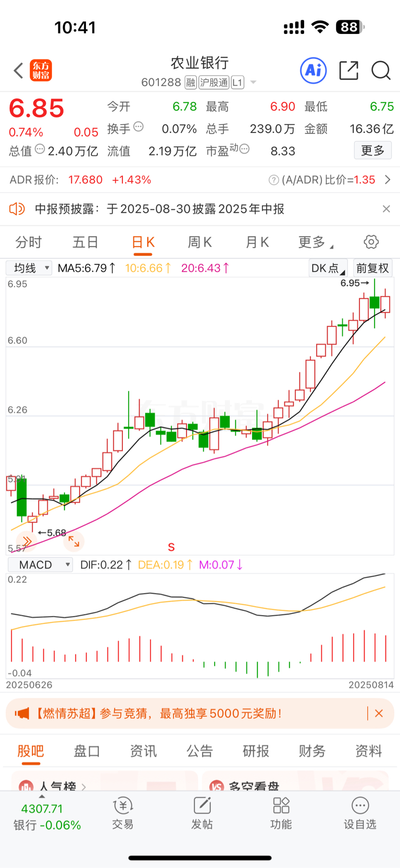Tap the M:0.07 value

(221, 565)
